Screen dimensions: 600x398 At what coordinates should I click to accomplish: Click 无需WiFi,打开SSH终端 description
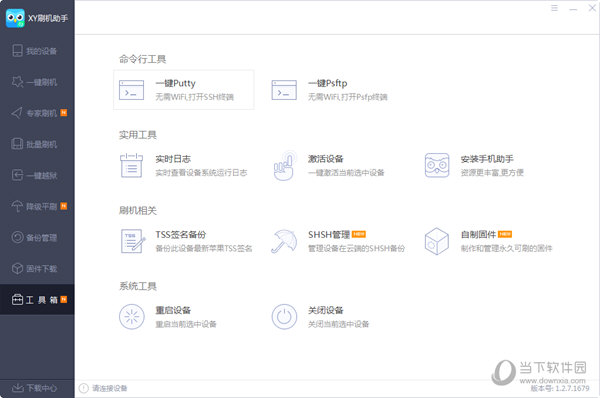click(x=194, y=97)
